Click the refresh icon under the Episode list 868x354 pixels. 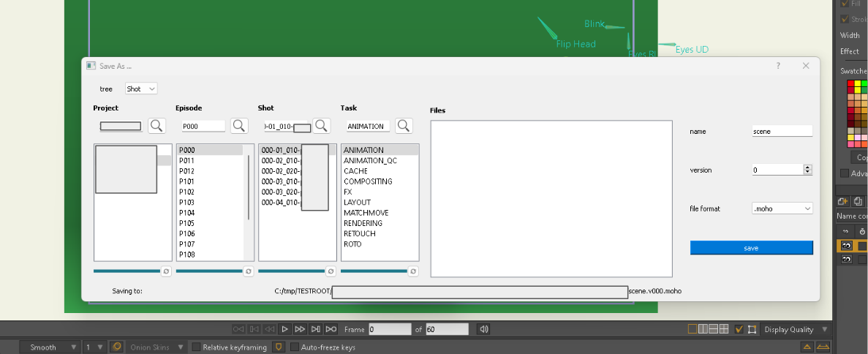(x=248, y=271)
